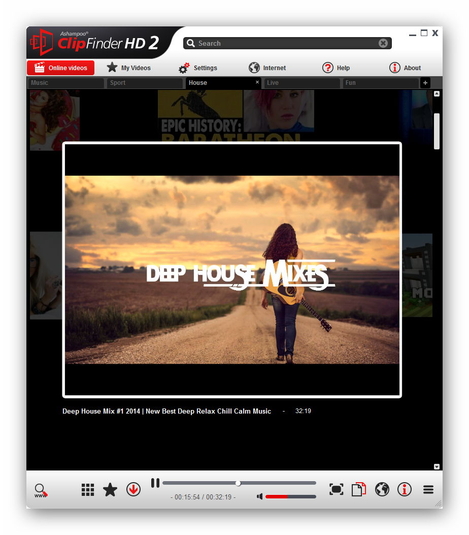This screenshot has height=535, width=469.
Task: Click the red download arrow icon
Action: (x=133, y=490)
